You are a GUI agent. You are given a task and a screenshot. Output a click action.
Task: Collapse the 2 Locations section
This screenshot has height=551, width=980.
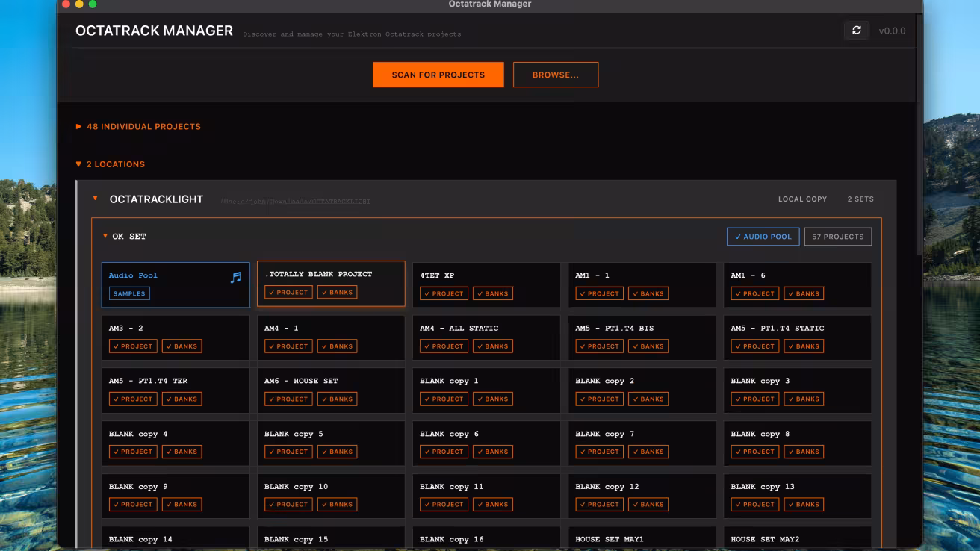[111, 164]
